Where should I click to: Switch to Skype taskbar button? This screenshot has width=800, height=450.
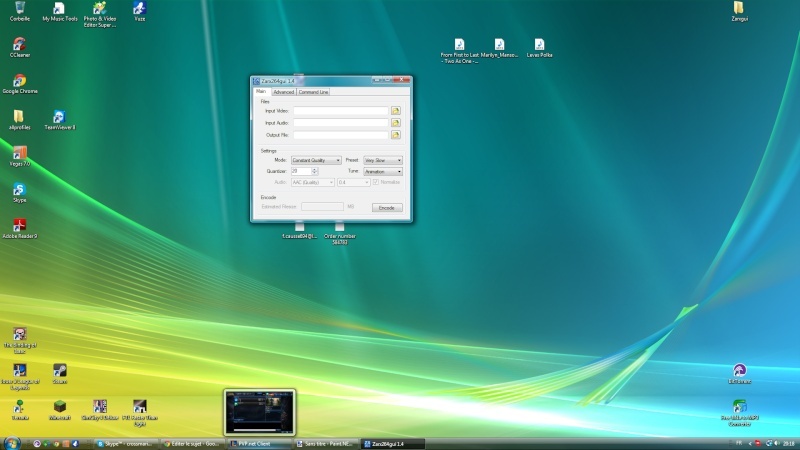point(127,444)
